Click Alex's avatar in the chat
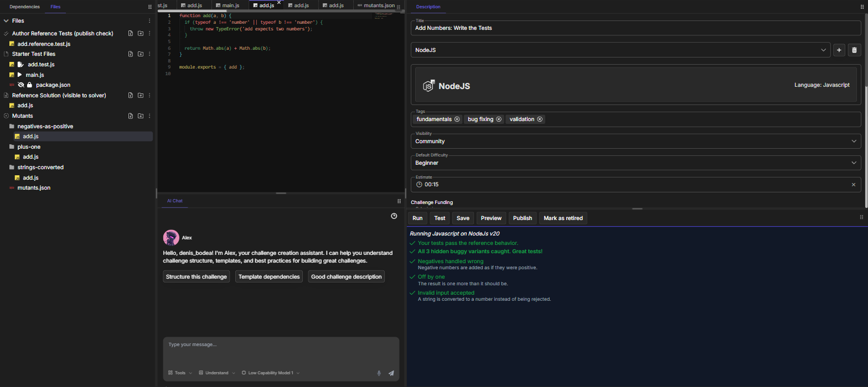 click(171, 238)
